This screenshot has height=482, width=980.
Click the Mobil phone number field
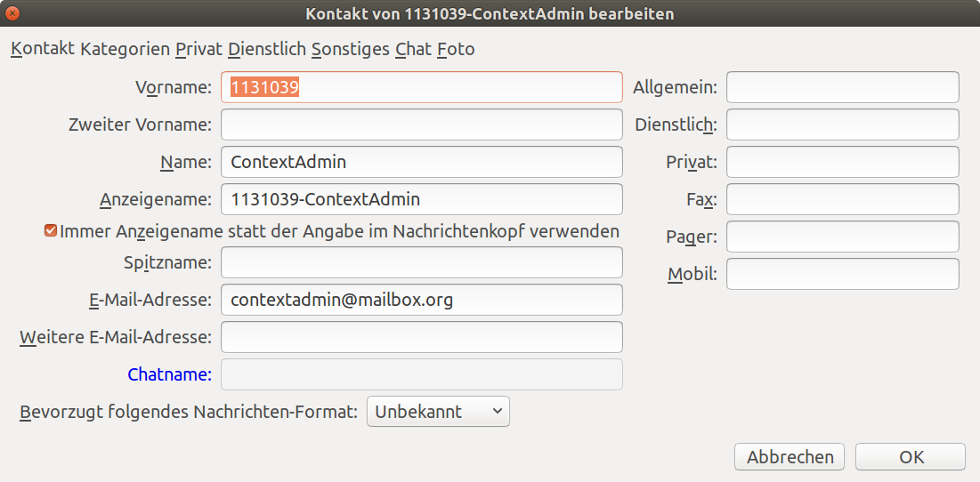(x=842, y=274)
